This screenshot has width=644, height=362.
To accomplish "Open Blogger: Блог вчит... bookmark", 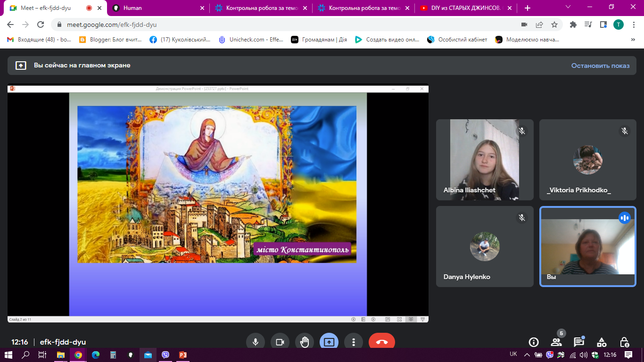I will point(111,40).
